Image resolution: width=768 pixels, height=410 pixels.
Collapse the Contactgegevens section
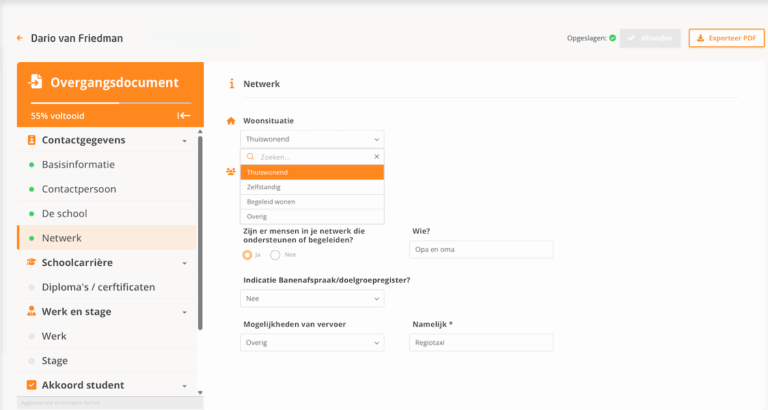pos(184,141)
